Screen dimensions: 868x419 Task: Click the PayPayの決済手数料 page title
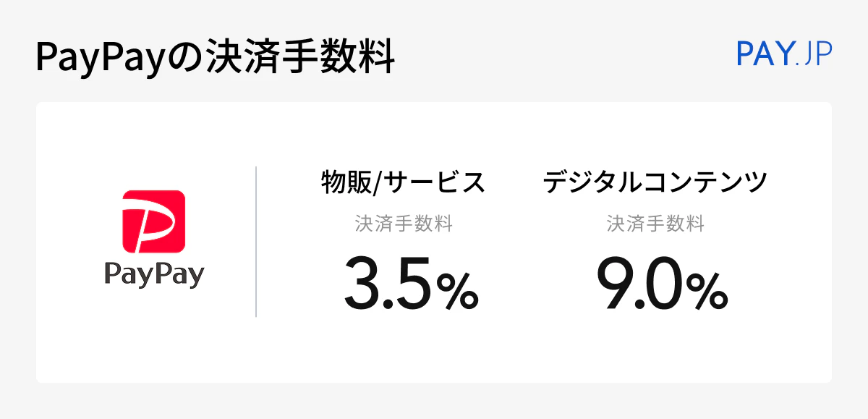pos(215,58)
